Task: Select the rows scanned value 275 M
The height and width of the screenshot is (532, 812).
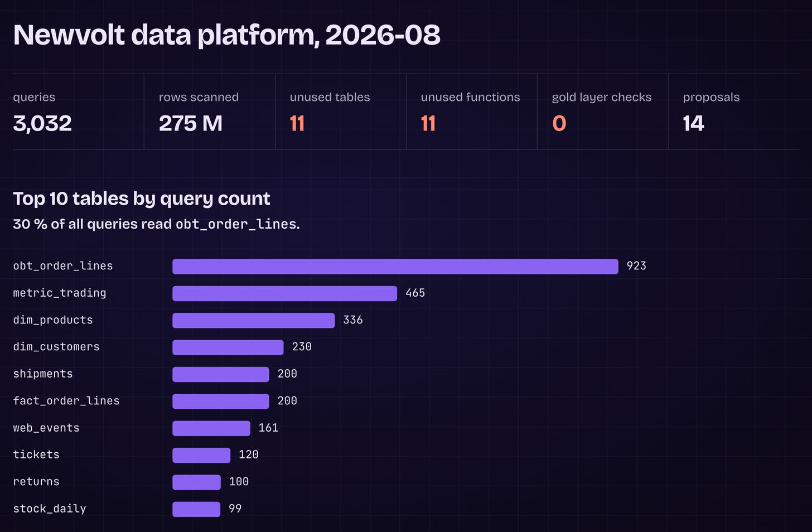Action: click(190, 123)
